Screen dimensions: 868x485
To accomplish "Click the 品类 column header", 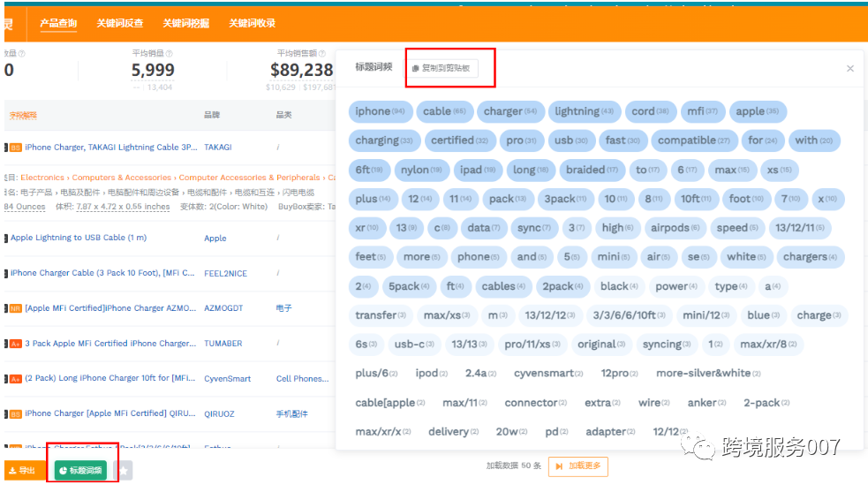I will click(284, 115).
